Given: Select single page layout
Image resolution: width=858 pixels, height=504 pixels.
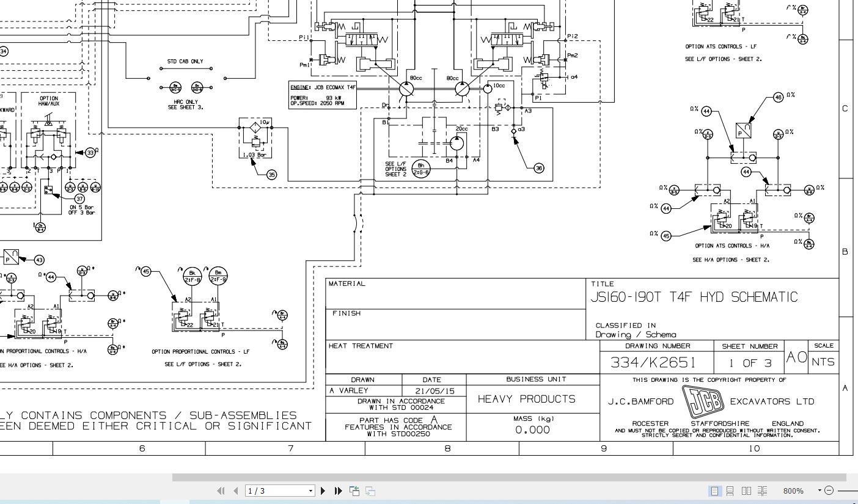Looking at the screenshot, I should pyautogui.click(x=714, y=491).
